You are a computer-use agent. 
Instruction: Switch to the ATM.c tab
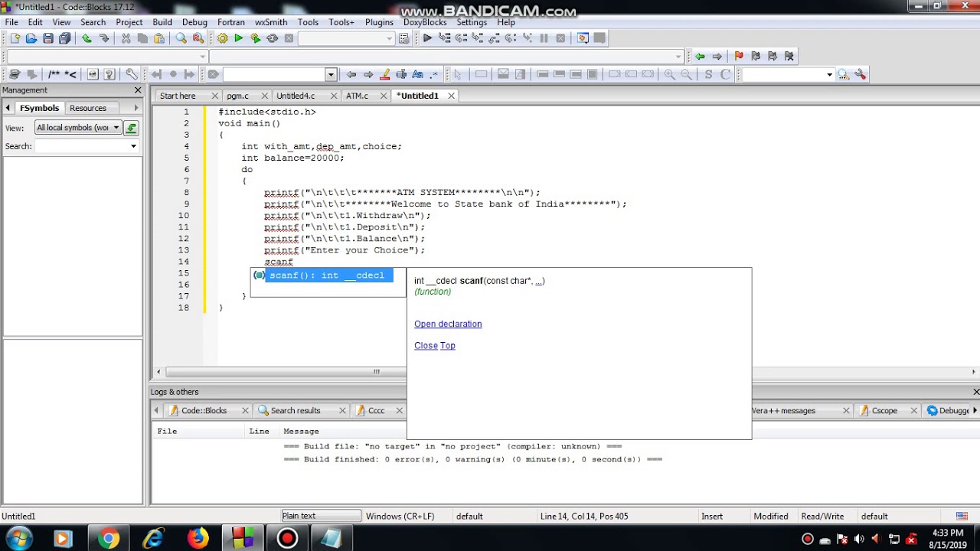[357, 96]
